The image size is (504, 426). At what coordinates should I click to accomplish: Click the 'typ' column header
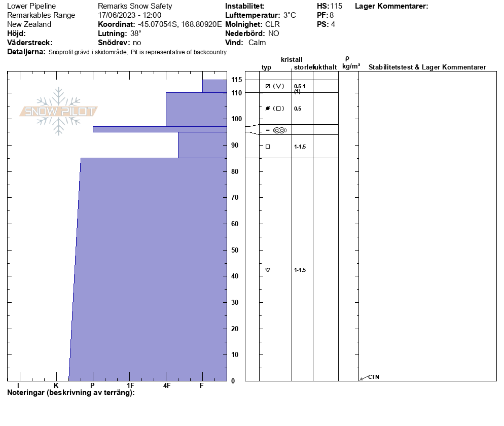(x=266, y=67)
